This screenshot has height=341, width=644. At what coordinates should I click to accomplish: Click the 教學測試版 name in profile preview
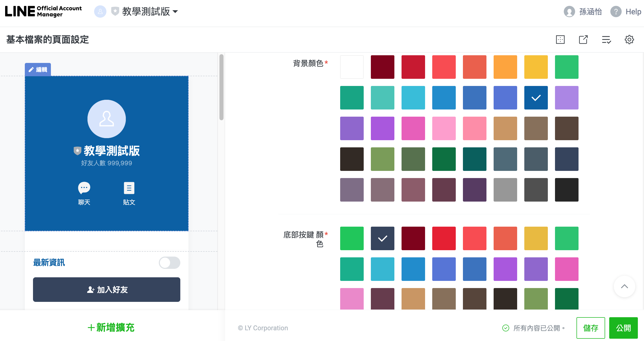coord(112,151)
